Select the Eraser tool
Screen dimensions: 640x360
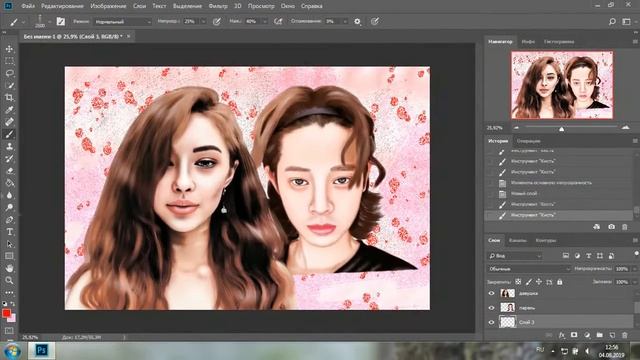[9, 171]
